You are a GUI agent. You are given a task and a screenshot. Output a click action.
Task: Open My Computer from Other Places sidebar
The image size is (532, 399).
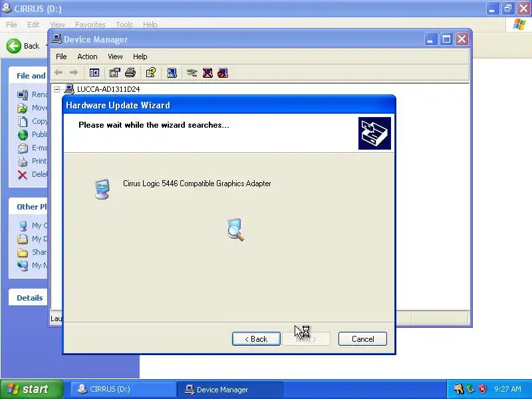click(x=33, y=225)
